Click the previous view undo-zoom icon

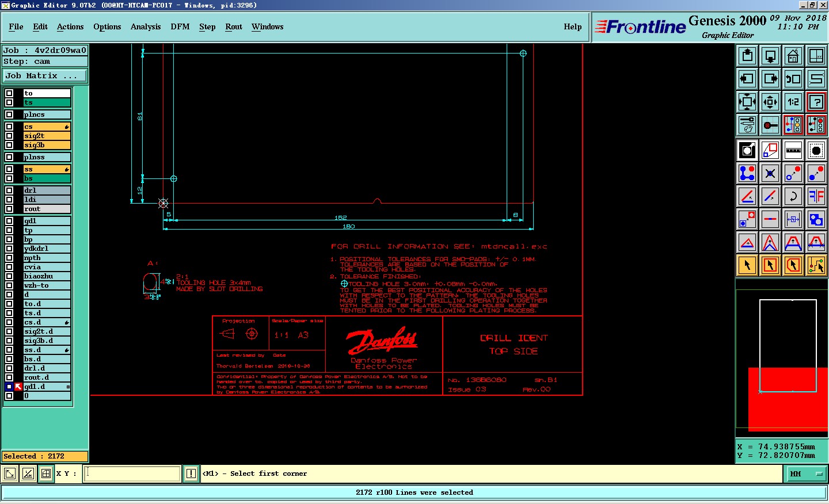click(793, 79)
